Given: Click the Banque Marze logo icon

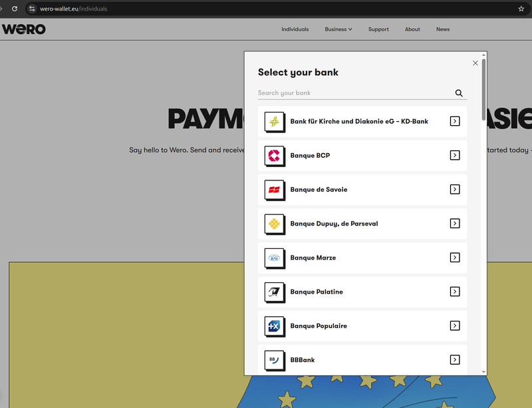Looking at the screenshot, I should tap(275, 258).
